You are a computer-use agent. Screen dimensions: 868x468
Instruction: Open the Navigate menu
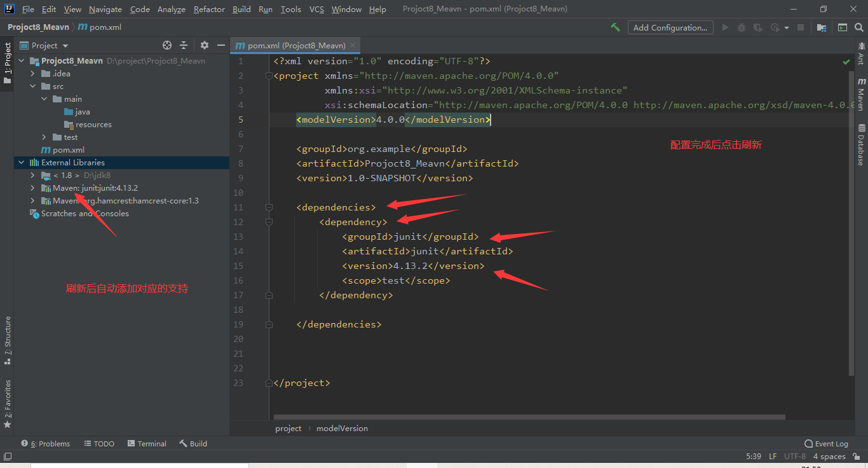point(105,9)
